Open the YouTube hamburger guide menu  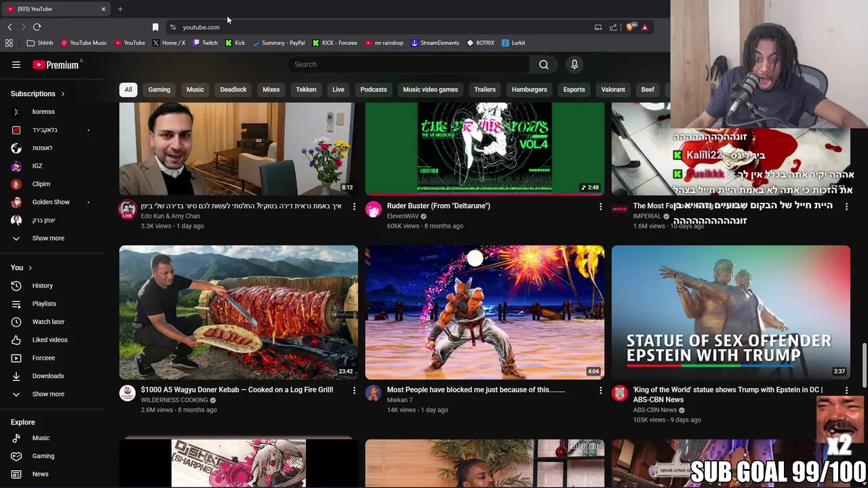point(16,65)
